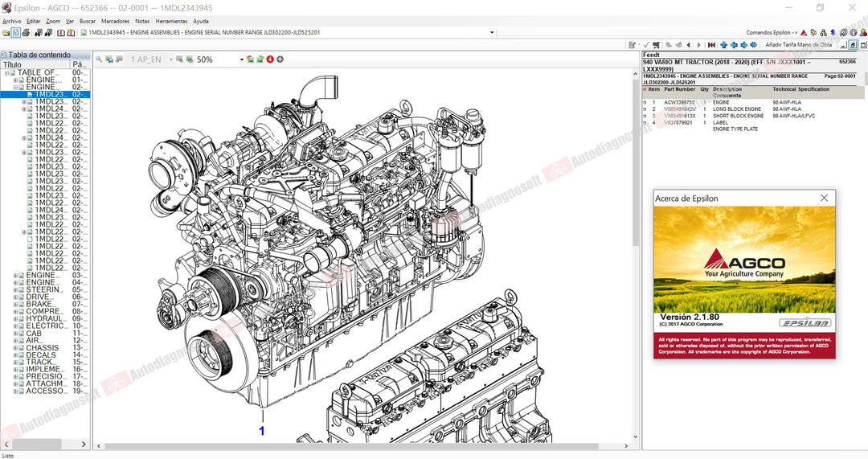
Task: Open the Marcadores menu
Action: 115,21
